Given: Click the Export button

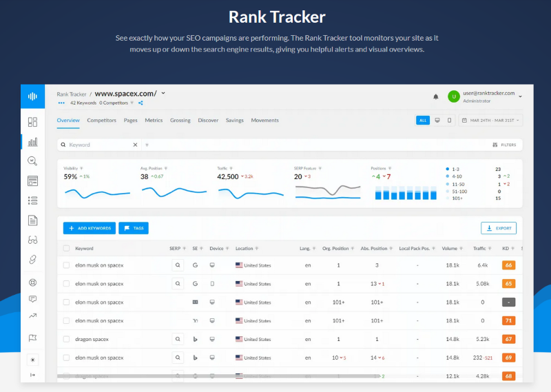Looking at the screenshot, I should 499,228.
